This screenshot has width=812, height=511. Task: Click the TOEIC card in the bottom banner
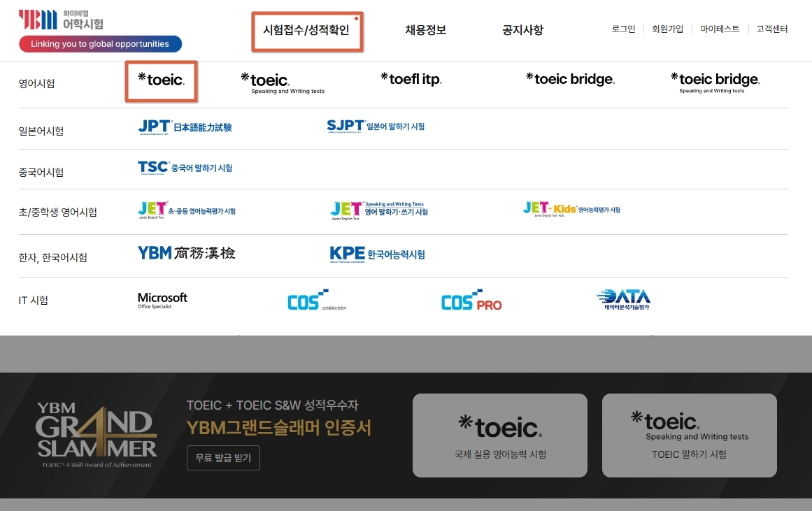coord(499,435)
